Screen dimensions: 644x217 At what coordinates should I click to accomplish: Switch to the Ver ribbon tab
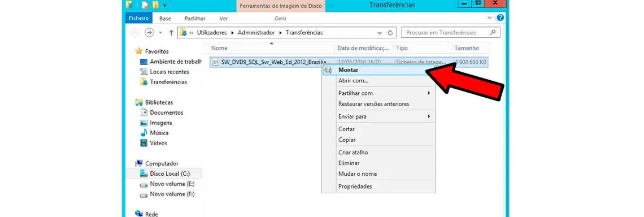224,19
